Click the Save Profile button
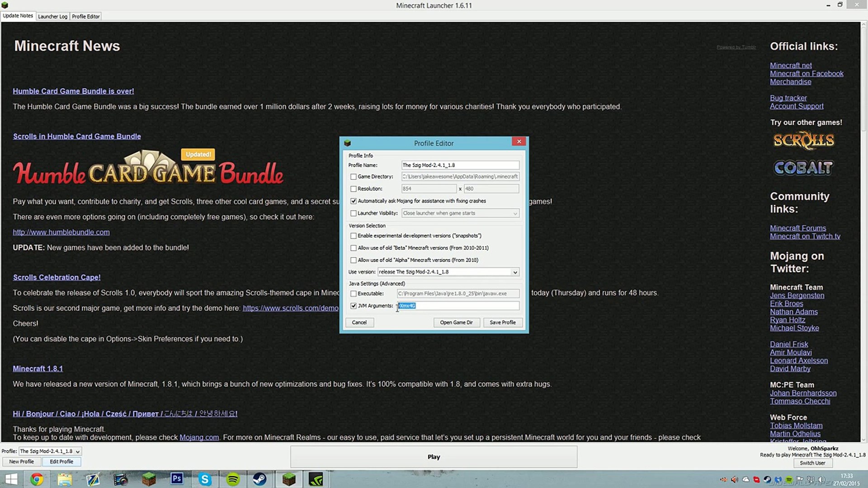The image size is (868, 488). pyautogui.click(x=502, y=323)
